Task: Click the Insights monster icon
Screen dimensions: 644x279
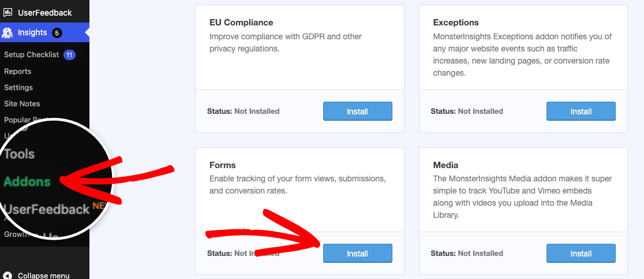Action: (x=8, y=33)
